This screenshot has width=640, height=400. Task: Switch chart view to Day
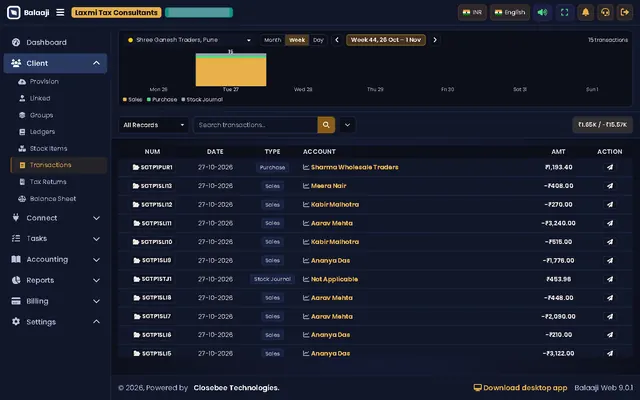tap(318, 40)
